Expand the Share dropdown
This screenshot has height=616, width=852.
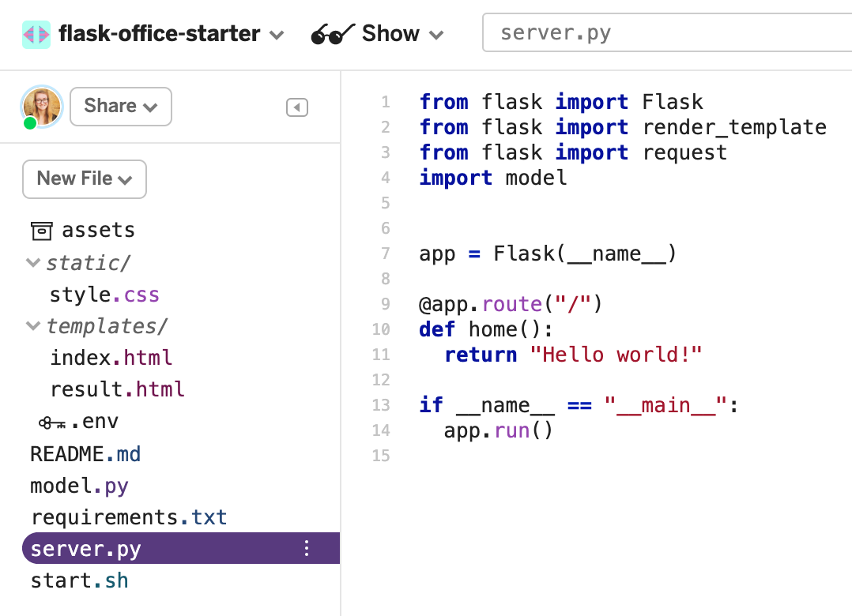(x=120, y=106)
